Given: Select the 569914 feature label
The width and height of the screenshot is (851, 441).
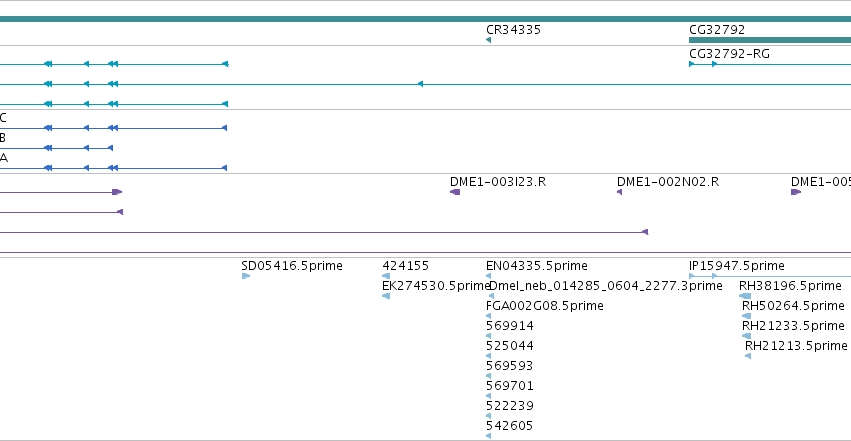Looking at the screenshot, I should 510,326.
